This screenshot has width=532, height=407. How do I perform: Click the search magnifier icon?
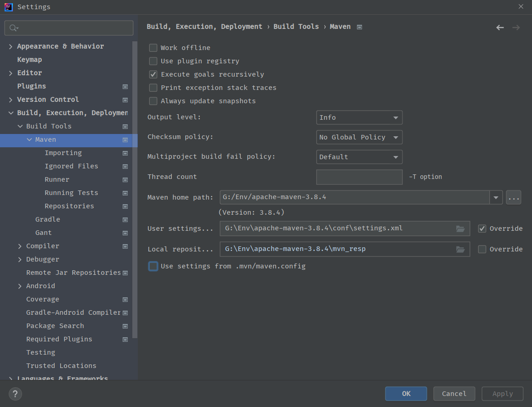(x=14, y=28)
